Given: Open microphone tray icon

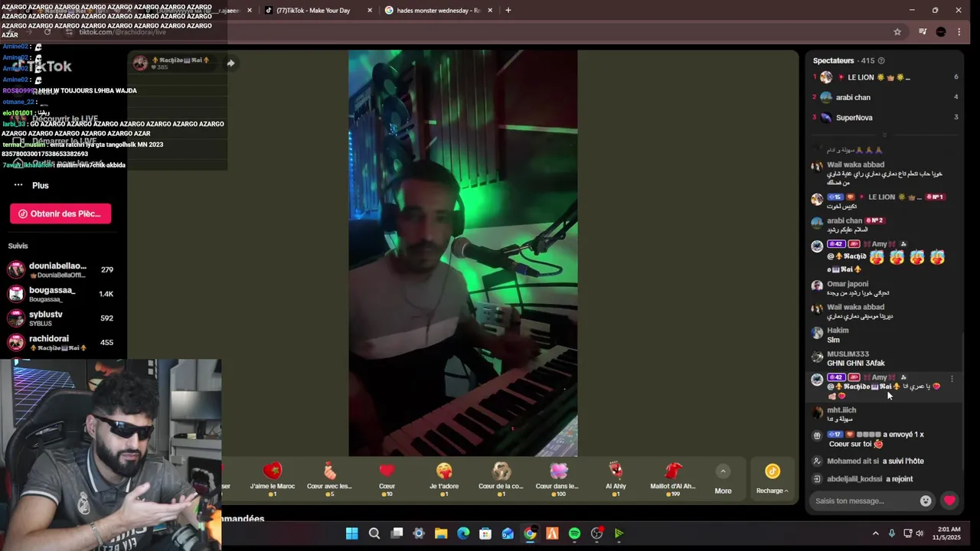Looking at the screenshot, I should tap(892, 533).
